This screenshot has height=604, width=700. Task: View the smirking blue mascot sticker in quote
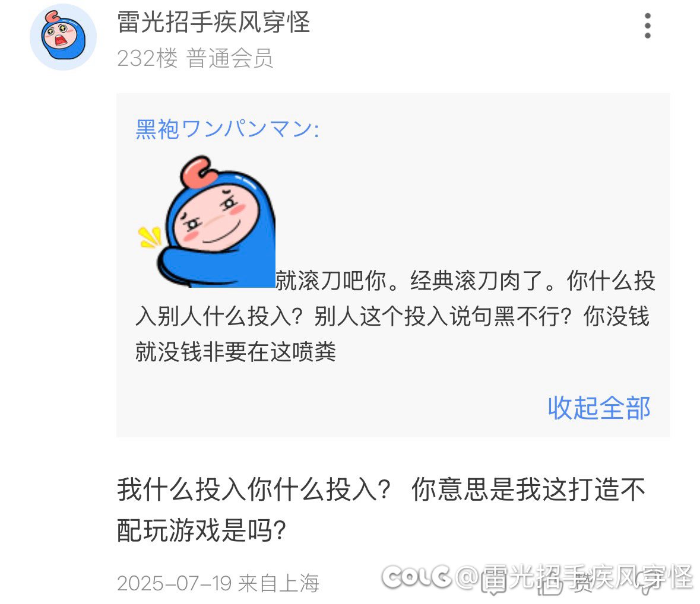tap(206, 221)
